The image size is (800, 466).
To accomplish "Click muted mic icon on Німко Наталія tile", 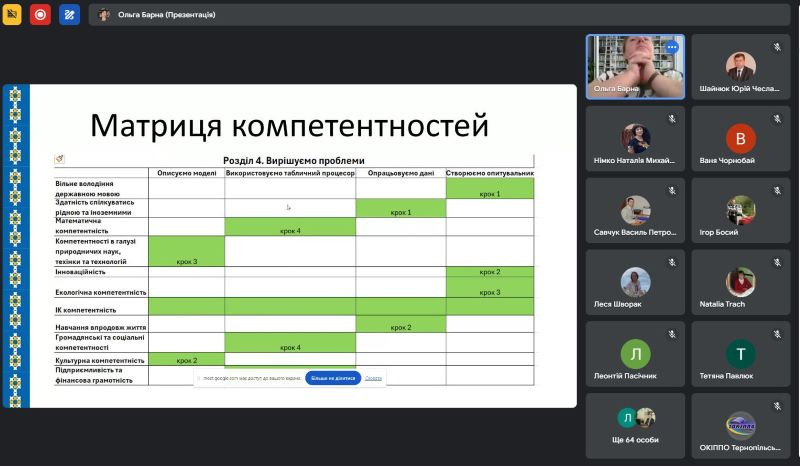I will point(672,118).
